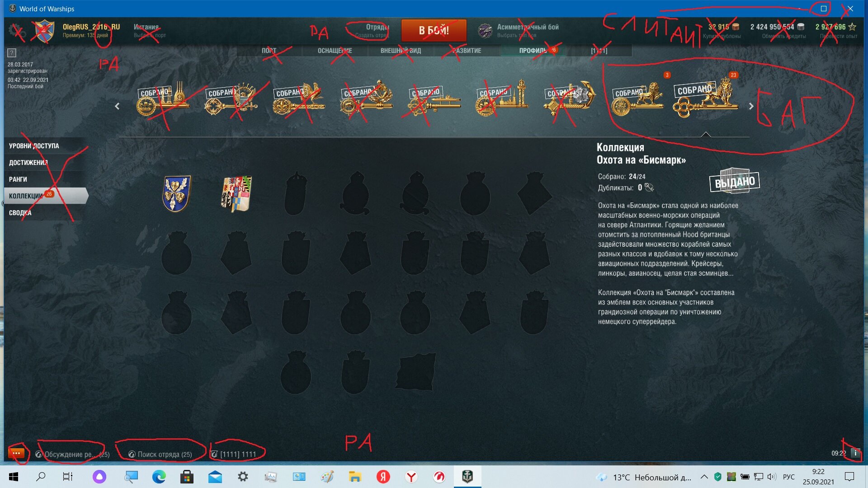Expand hidden system tray icons

[x=704, y=477]
